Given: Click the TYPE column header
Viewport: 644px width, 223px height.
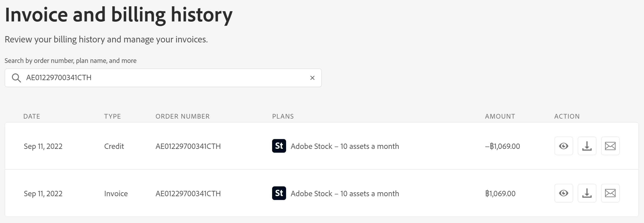Looking at the screenshot, I should pos(112,116).
